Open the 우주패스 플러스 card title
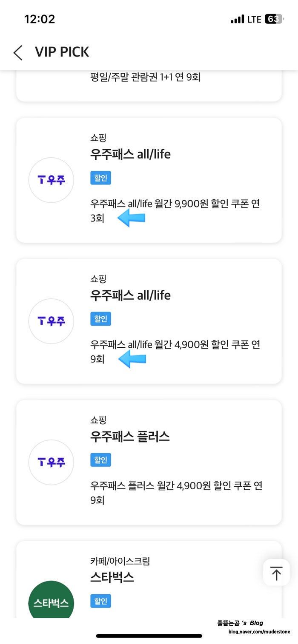 130,437
